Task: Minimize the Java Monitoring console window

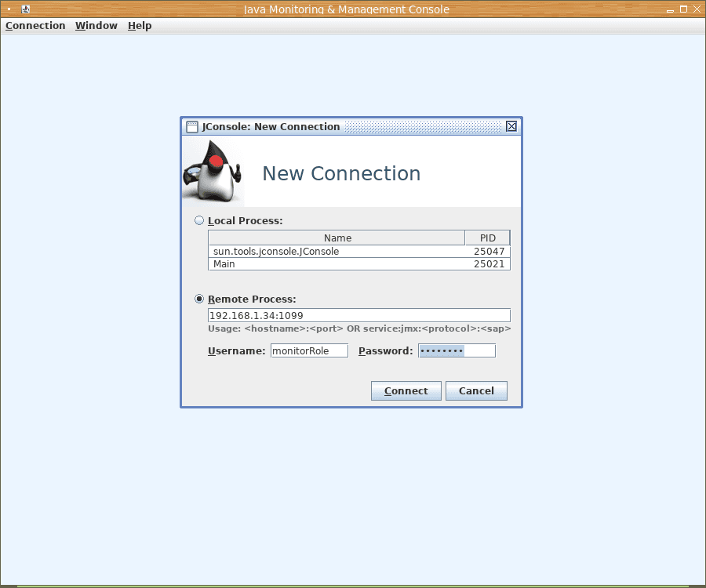Action: 670,9
